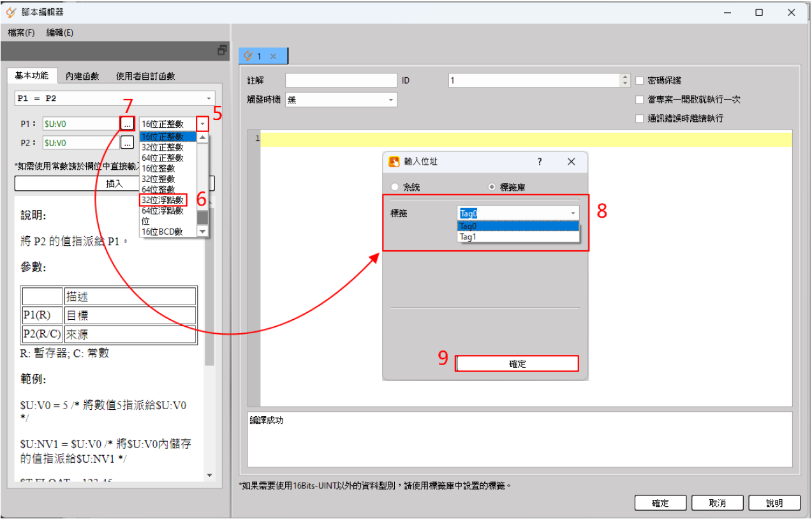Switch to the 內建函數 tab
This screenshot has height=519, width=812.
(82, 76)
